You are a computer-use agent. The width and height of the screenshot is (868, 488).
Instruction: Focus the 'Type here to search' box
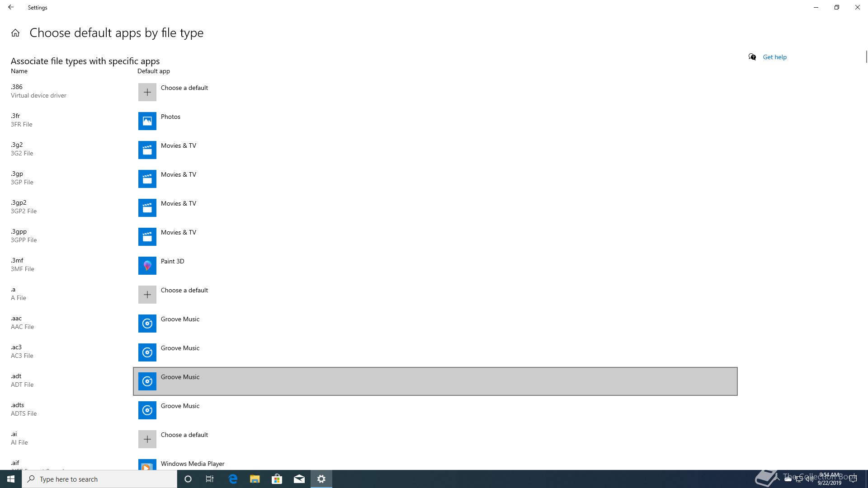[x=99, y=479]
